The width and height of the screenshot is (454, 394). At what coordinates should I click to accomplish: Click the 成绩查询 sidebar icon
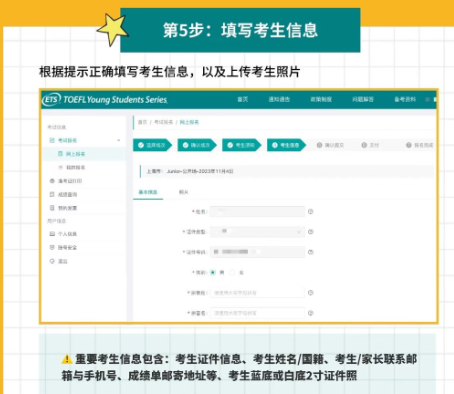pos(52,194)
